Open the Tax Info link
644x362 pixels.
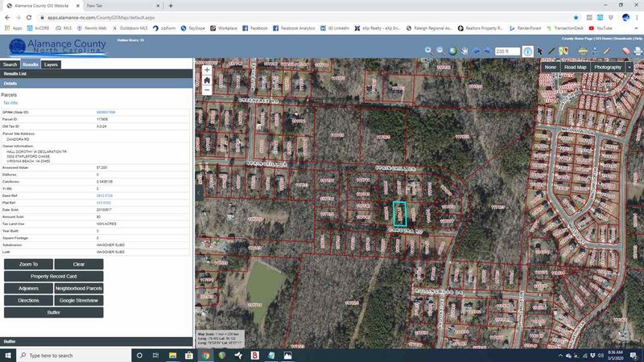click(x=10, y=103)
